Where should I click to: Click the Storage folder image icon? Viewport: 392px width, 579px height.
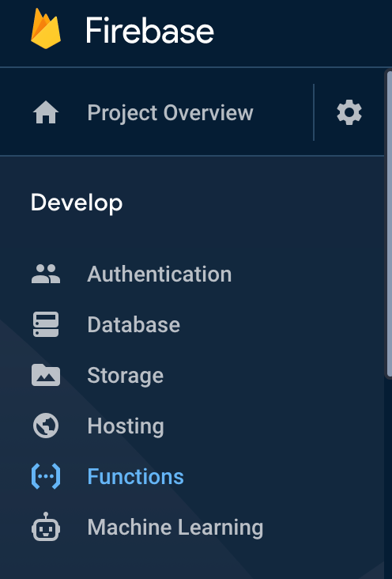[x=46, y=375]
